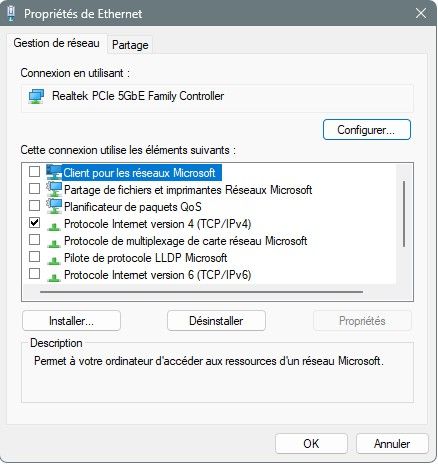Click the LLDP Microsoft driver icon

click(54, 260)
